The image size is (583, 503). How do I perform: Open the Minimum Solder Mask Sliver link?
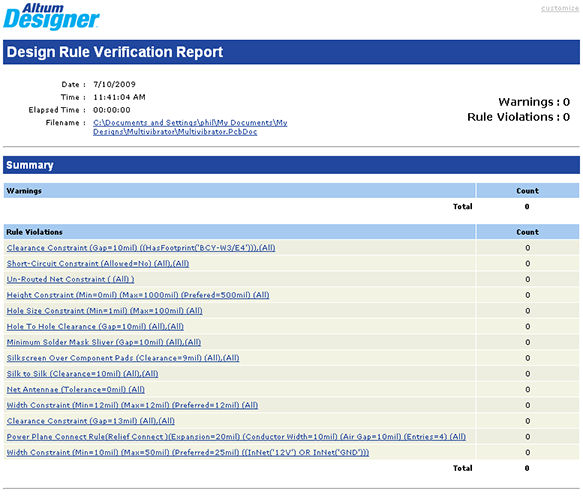click(104, 342)
